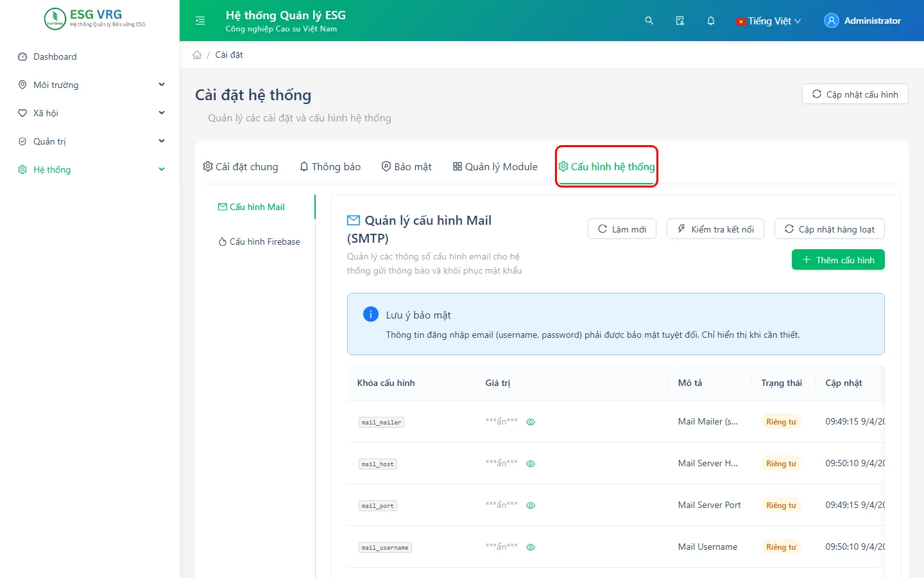
Task: Select the Cấu hình Mail side tab
Action: pos(252,207)
